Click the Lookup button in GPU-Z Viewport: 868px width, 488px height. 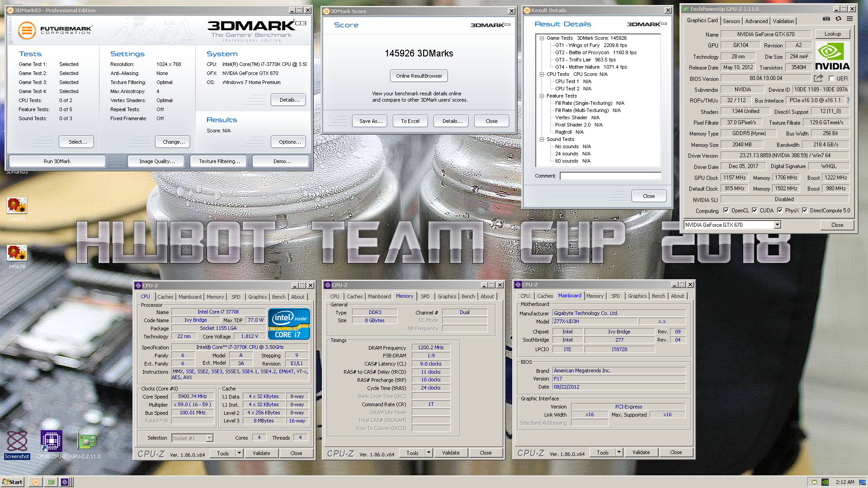click(832, 34)
